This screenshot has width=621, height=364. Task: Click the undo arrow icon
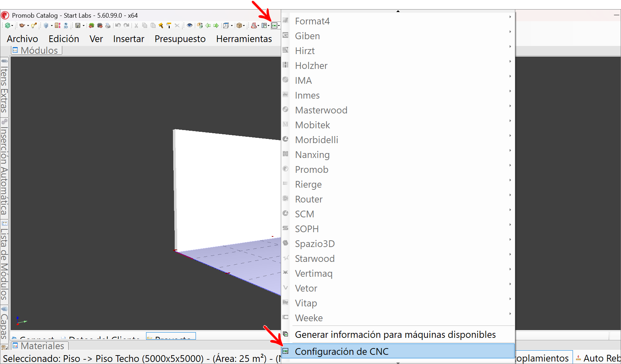(x=118, y=25)
